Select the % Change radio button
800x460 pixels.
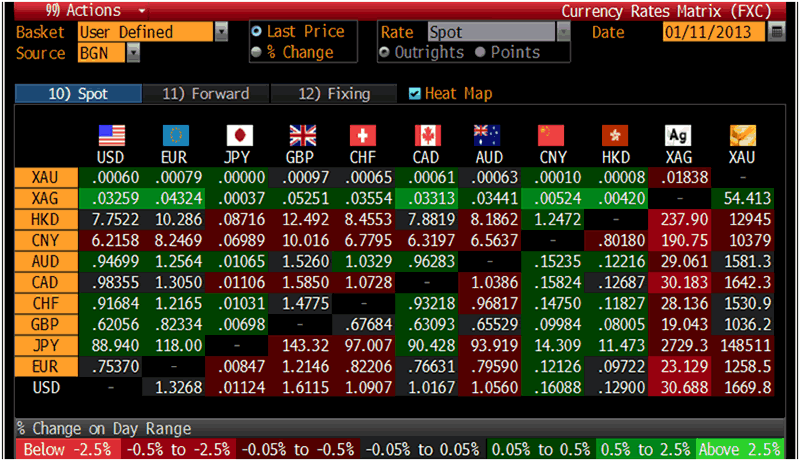257,52
